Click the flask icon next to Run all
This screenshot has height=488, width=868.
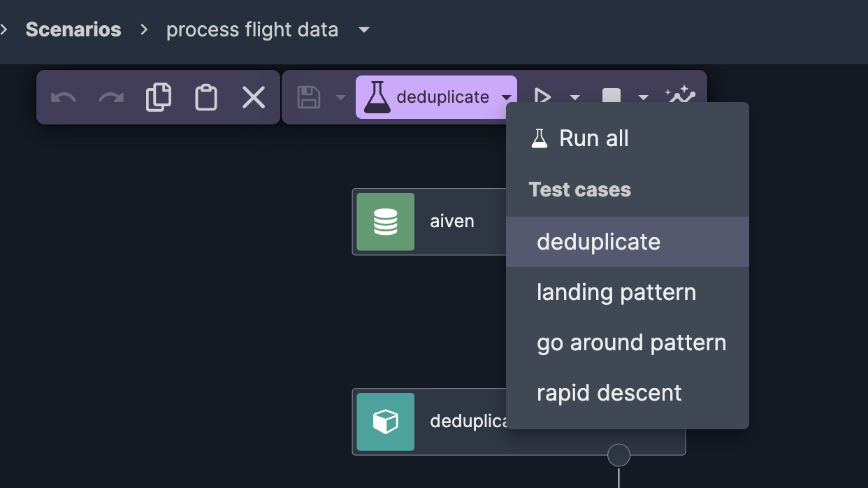540,138
